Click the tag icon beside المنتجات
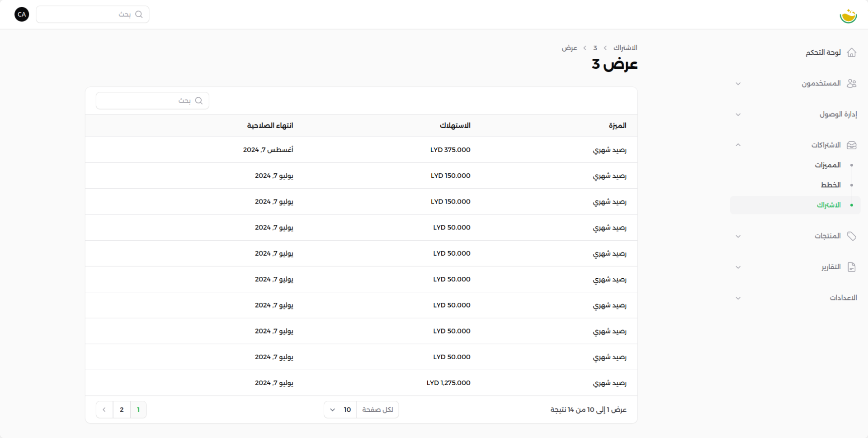Viewport: 868px width, 438px height. [852, 236]
